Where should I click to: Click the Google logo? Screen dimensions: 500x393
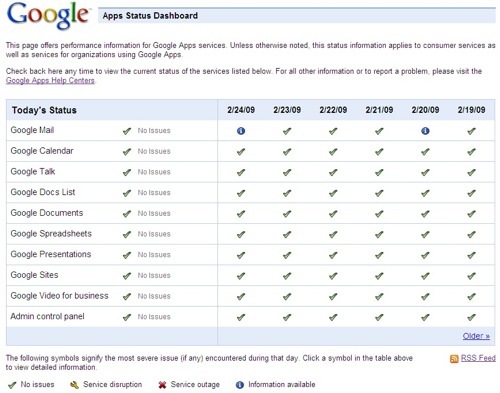(49, 15)
